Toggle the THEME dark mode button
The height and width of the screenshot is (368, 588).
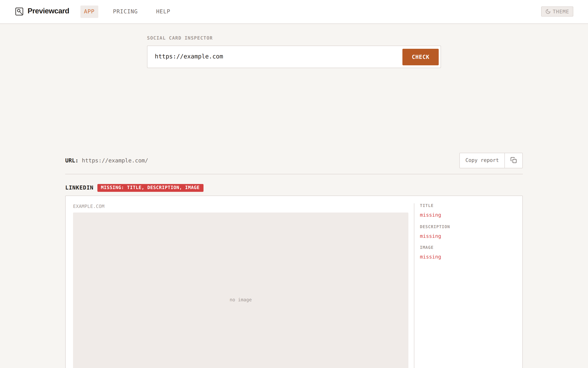click(x=557, y=11)
